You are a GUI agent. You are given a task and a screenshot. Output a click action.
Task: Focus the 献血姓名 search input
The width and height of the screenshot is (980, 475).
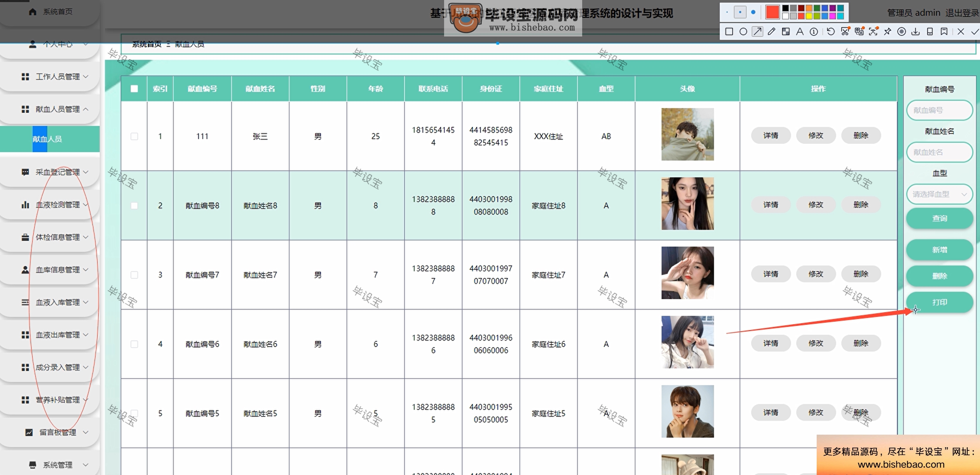940,152
